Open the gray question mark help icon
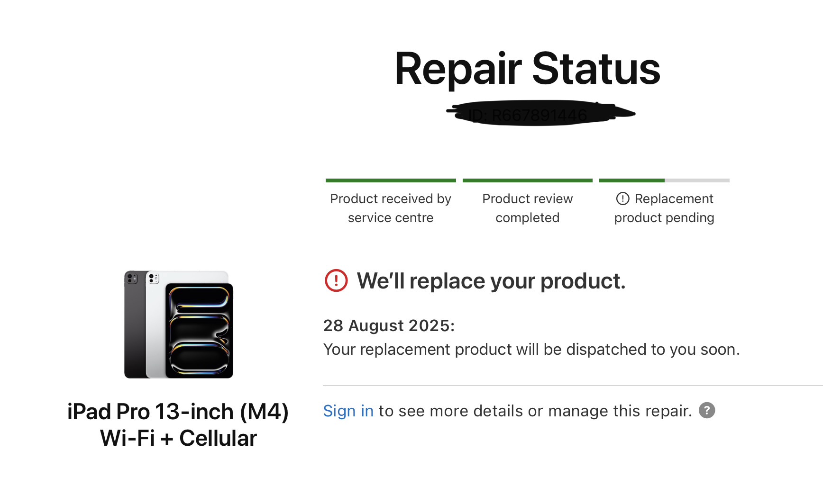The width and height of the screenshot is (823, 504). 707,411
